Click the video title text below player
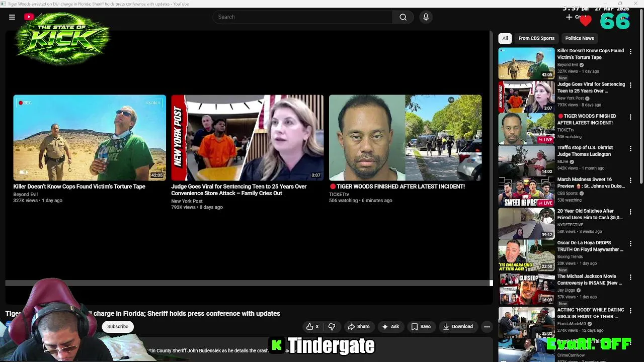The height and width of the screenshot is (362, 644). pos(143,314)
